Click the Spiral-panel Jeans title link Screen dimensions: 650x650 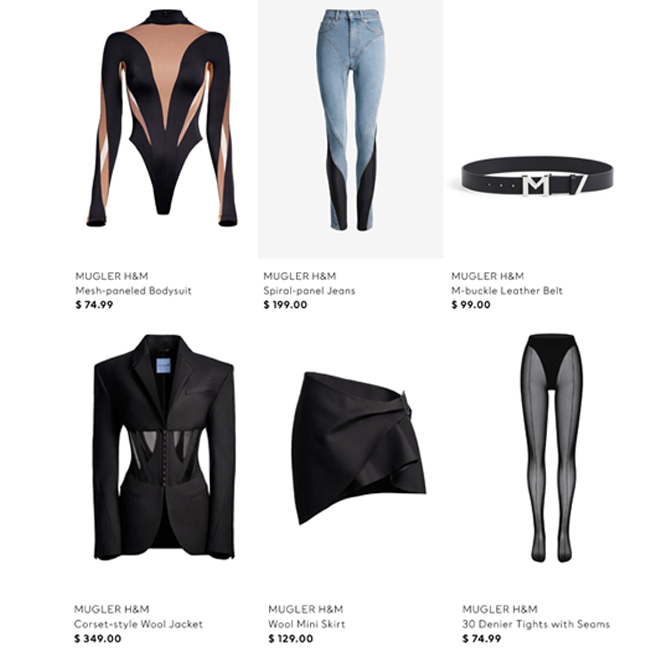pyautogui.click(x=309, y=291)
